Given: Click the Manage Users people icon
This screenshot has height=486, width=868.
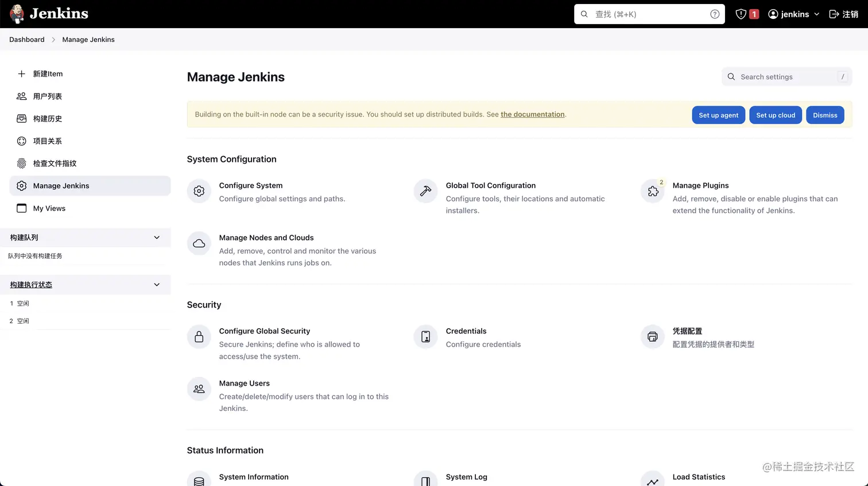Looking at the screenshot, I should tap(199, 389).
